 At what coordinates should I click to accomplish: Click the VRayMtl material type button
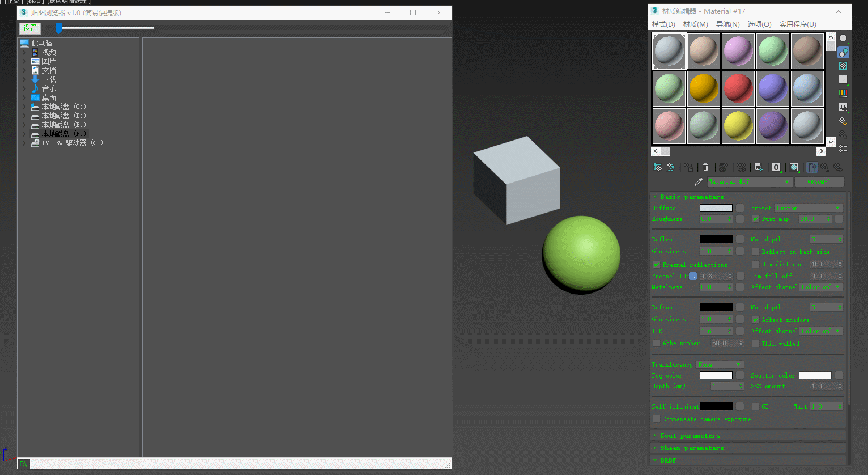coord(819,182)
